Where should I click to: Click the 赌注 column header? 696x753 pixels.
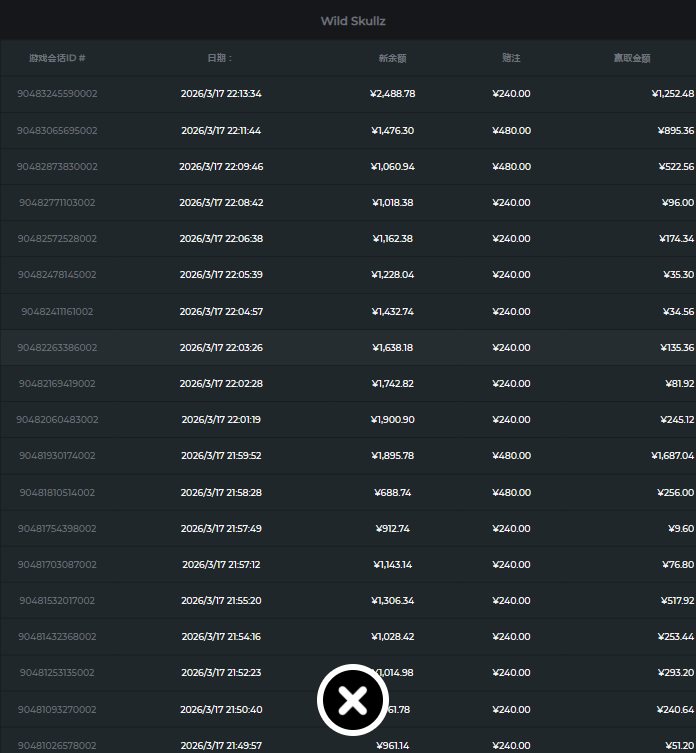coord(511,58)
